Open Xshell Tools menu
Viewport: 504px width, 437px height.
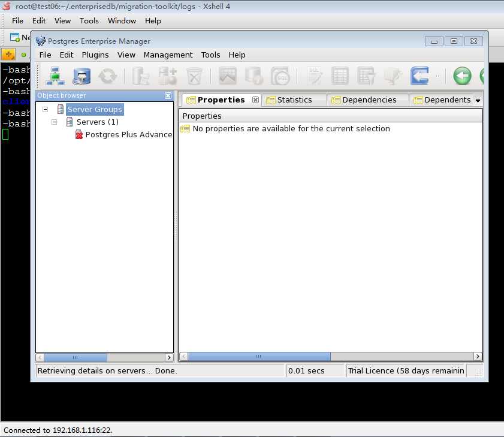pos(89,21)
